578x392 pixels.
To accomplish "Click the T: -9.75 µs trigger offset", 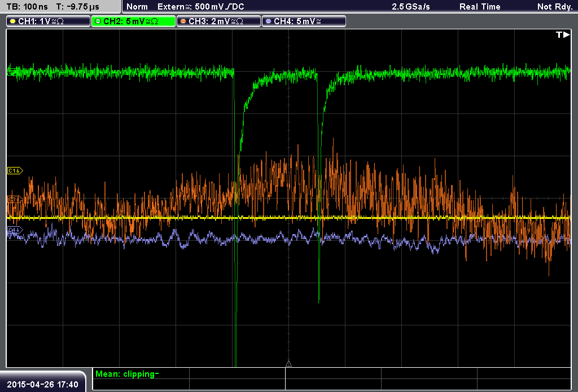I will (x=77, y=7).
